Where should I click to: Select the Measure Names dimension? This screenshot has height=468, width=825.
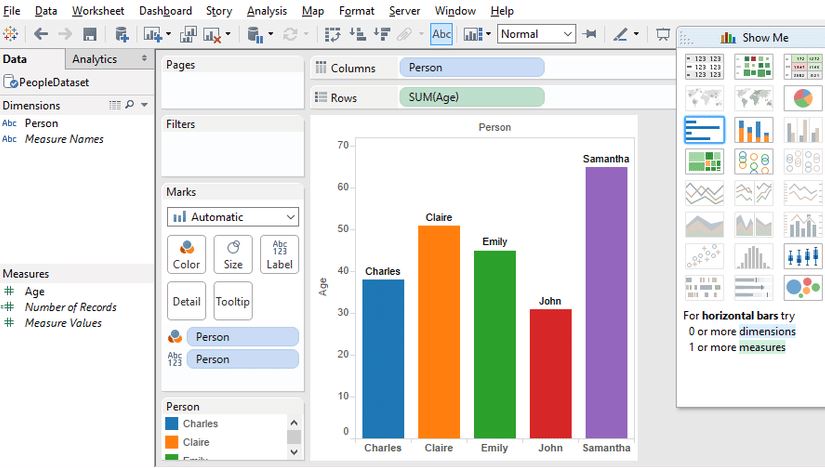[x=64, y=139]
